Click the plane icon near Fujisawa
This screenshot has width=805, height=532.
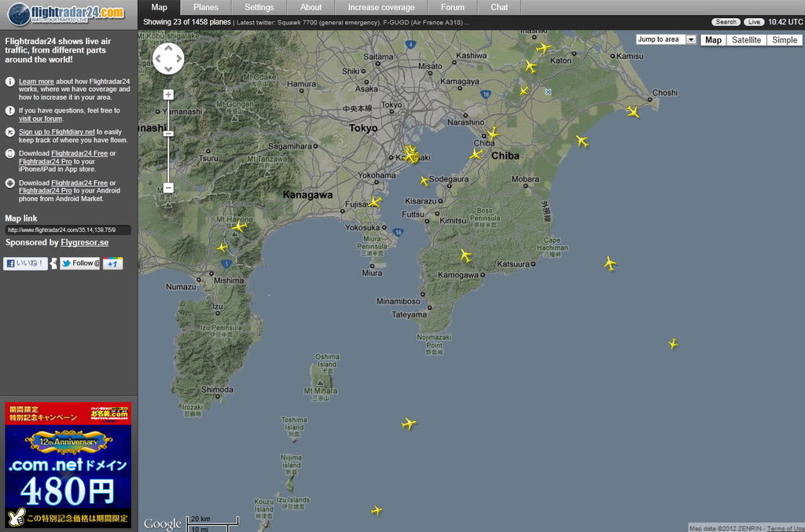coord(375,202)
